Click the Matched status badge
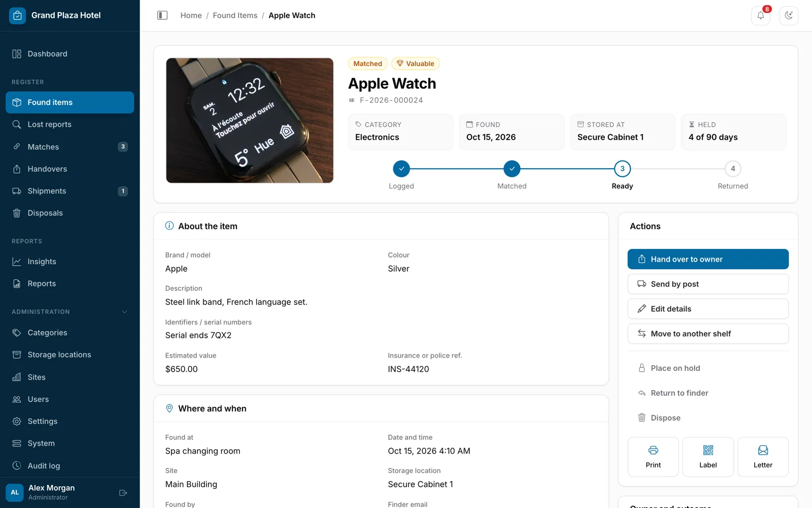 point(367,63)
